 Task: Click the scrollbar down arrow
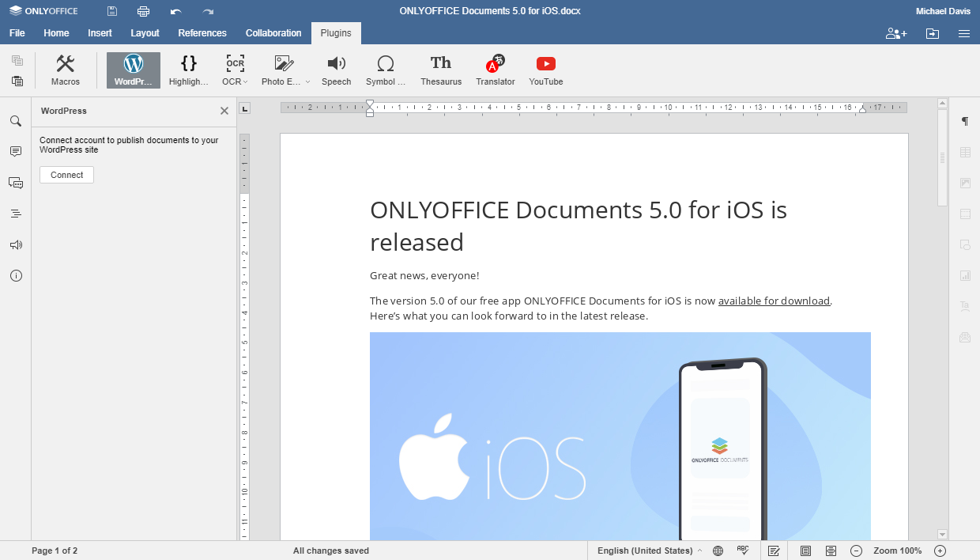coord(942,535)
